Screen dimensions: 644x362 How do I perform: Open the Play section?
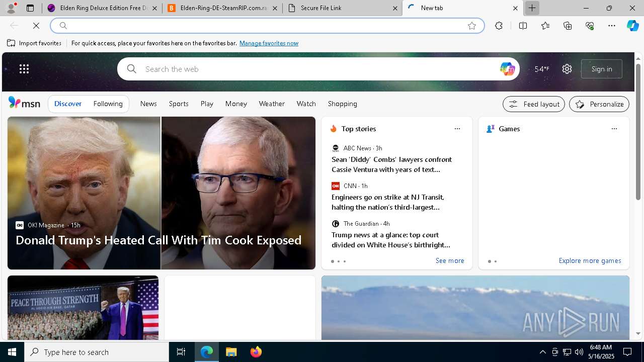(207, 104)
